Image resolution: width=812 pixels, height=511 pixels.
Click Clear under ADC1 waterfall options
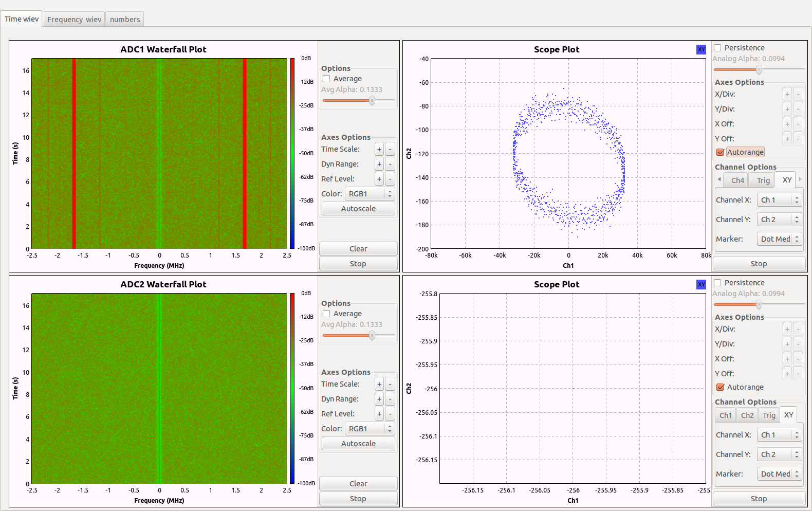(358, 249)
